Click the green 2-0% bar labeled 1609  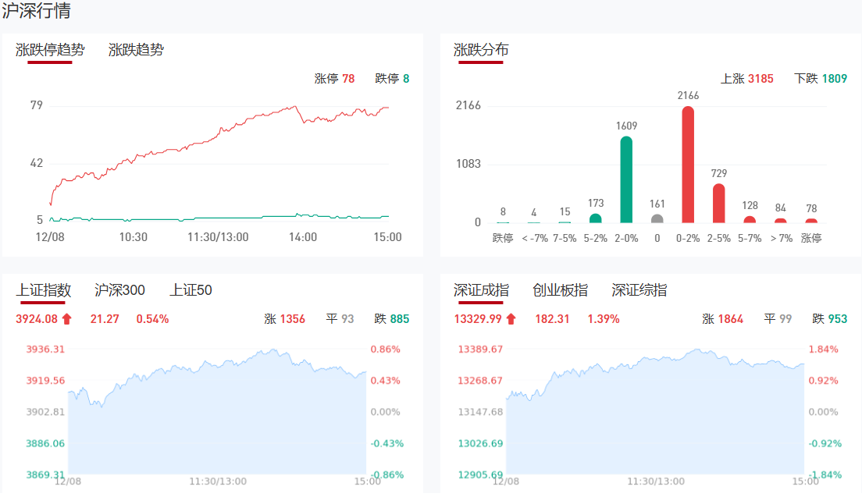(626, 180)
